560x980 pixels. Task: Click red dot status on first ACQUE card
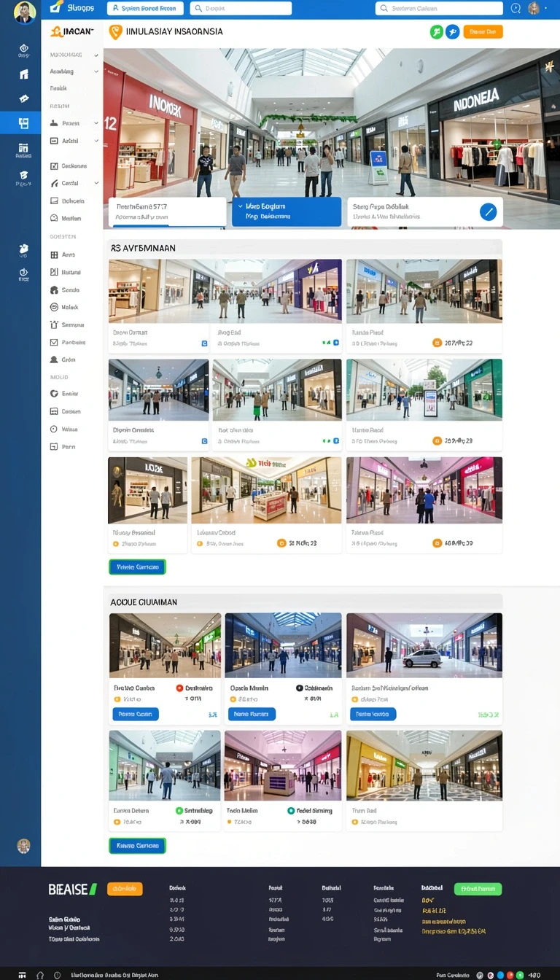pos(179,688)
